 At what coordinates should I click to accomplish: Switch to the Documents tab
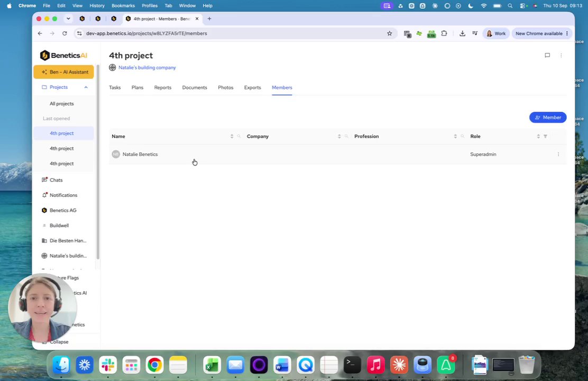coord(195,87)
